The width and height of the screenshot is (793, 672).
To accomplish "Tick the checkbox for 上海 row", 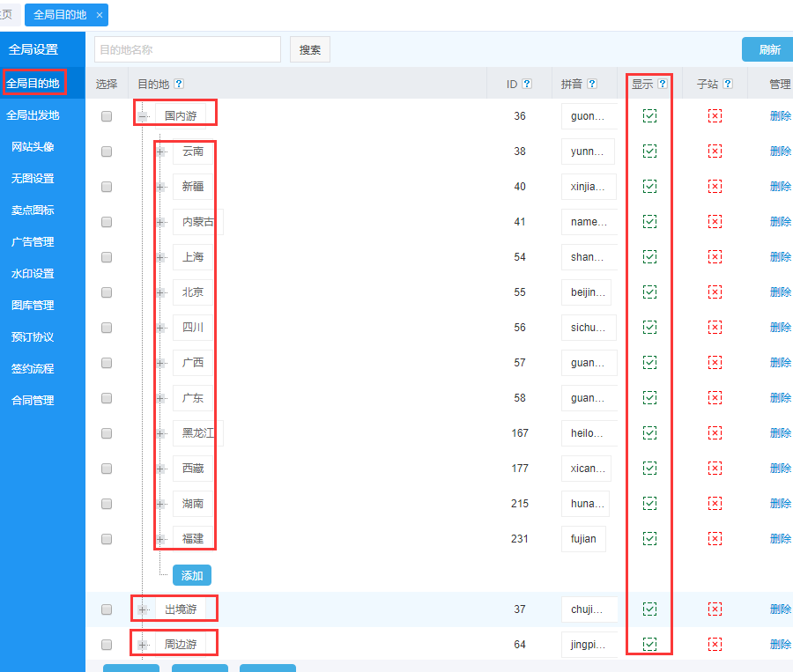I will pyautogui.click(x=107, y=257).
